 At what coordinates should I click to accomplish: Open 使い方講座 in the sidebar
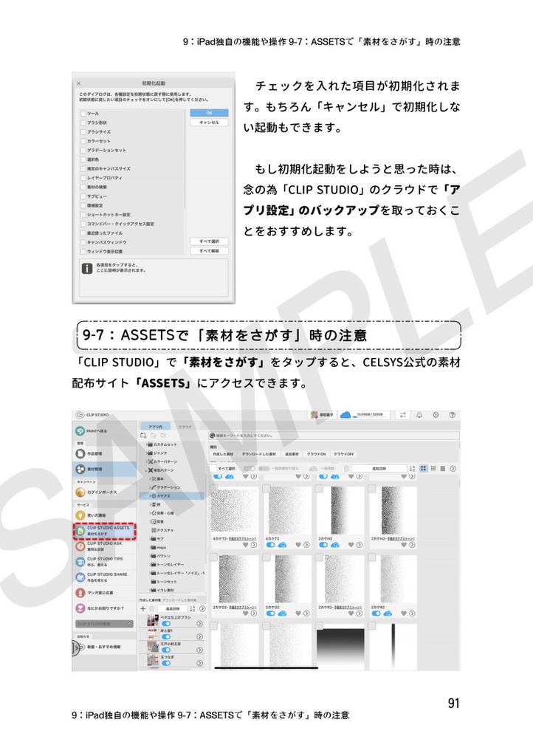pos(105,515)
